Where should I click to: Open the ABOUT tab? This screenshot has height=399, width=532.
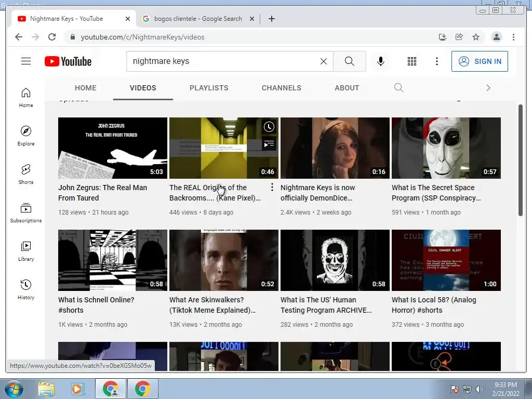tap(347, 88)
